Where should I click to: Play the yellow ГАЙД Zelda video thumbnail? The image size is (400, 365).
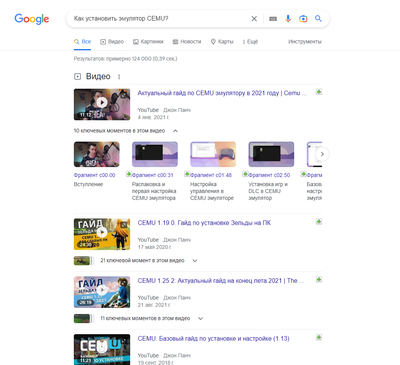coord(102,234)
